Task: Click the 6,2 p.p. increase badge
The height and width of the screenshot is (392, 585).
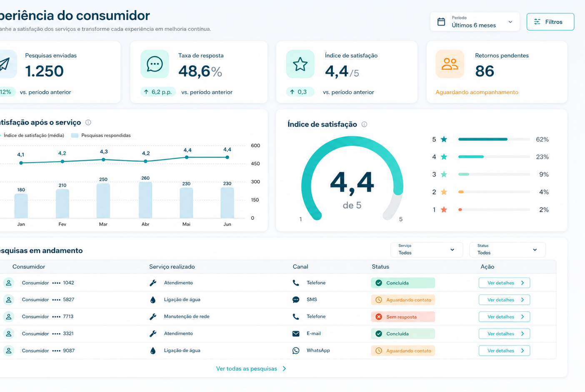Action: tap(158, 92)
